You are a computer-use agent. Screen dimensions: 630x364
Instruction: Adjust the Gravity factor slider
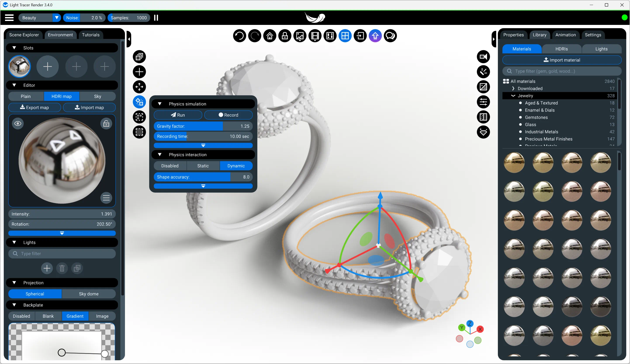(x=203, y=126)
